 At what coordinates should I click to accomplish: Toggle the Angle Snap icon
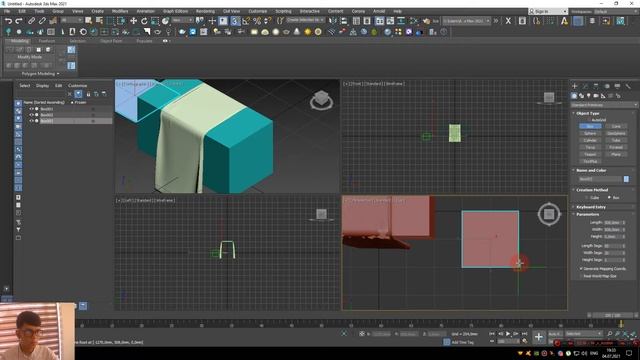click(x=246, y=21)
